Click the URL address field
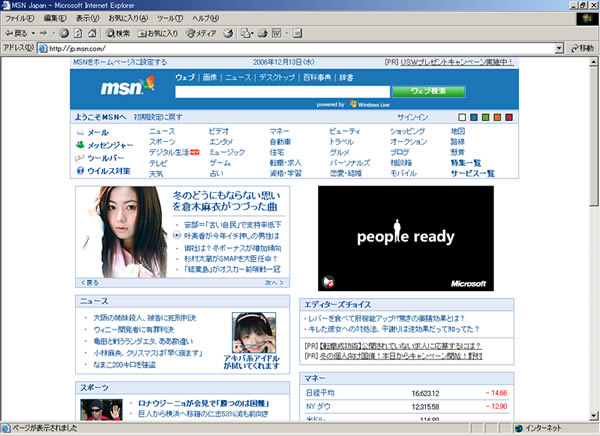The height and width of the screenshot is (436, 600). pos(301,48)
